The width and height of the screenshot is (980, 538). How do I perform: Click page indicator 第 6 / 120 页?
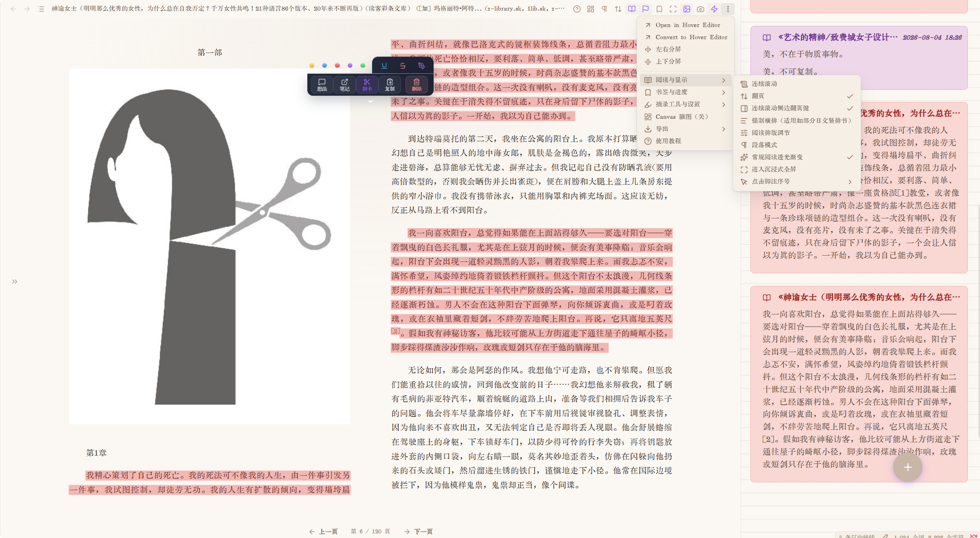click(370, 531)
